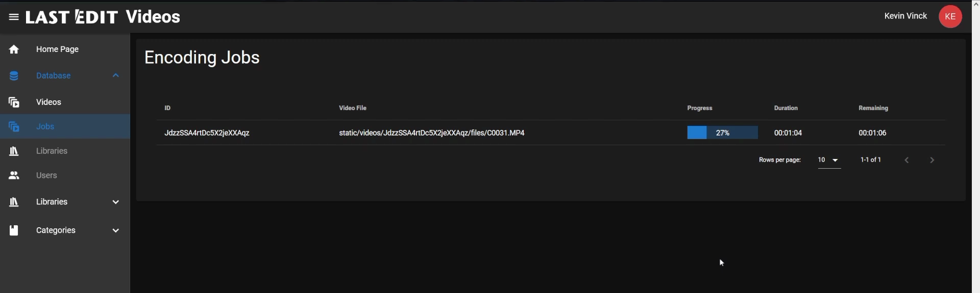Click the Kevin Vinck user name

905,16
